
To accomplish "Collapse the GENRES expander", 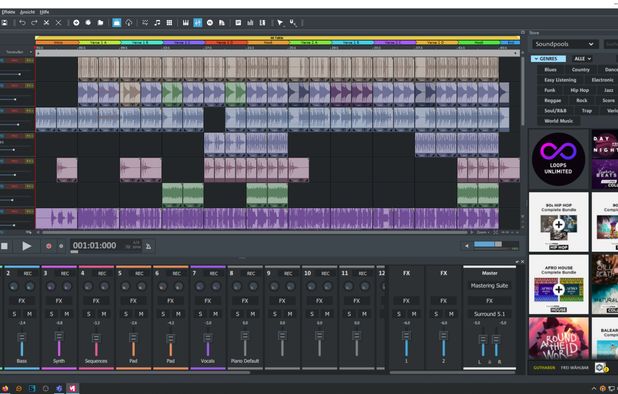I will click(548, 59).
